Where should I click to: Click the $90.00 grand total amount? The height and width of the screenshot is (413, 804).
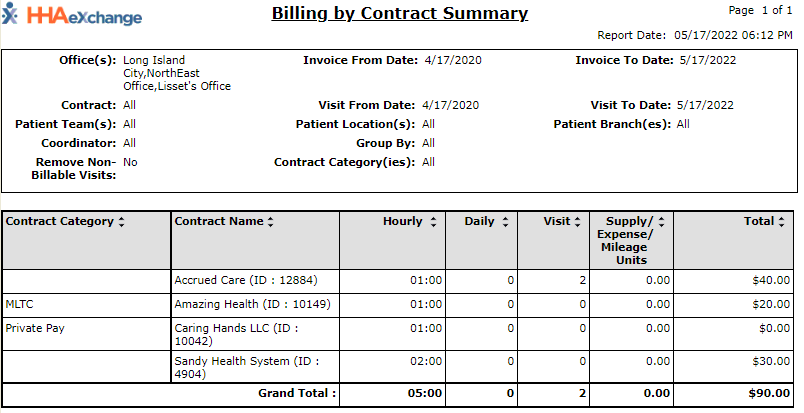click(768, 394)
